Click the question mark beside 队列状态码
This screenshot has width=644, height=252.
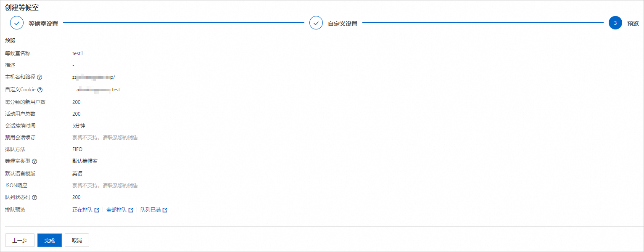(34, 197)
